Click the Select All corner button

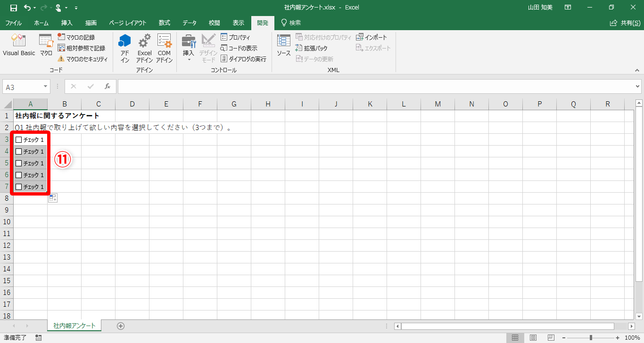[x=7, y=104]
